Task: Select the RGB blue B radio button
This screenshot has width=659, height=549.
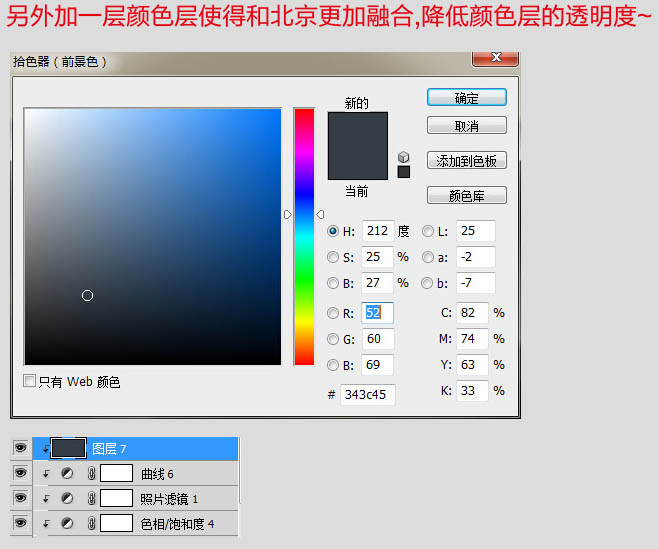Action: point(333,365)
